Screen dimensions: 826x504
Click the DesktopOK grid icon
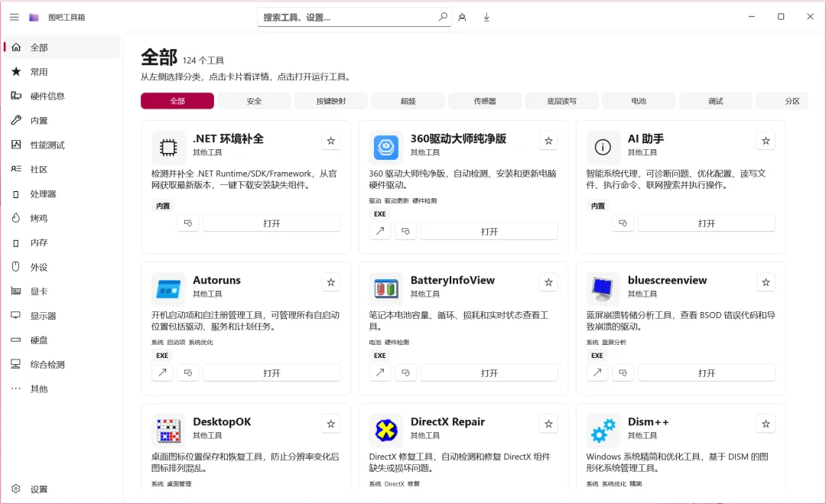pyautogui.click(x=168, y=431)
